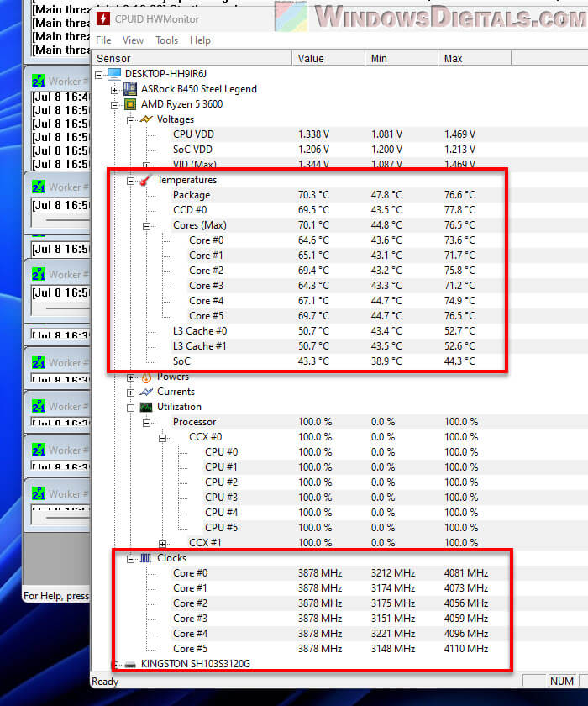The width and height of the screenshot is (588, 706).
Task: Collapse the Voltages section
Action: tap(130, 120)
